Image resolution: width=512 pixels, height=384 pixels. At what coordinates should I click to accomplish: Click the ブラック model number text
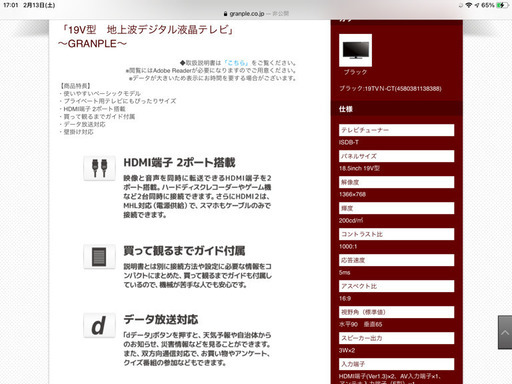[x=390, y=89]
